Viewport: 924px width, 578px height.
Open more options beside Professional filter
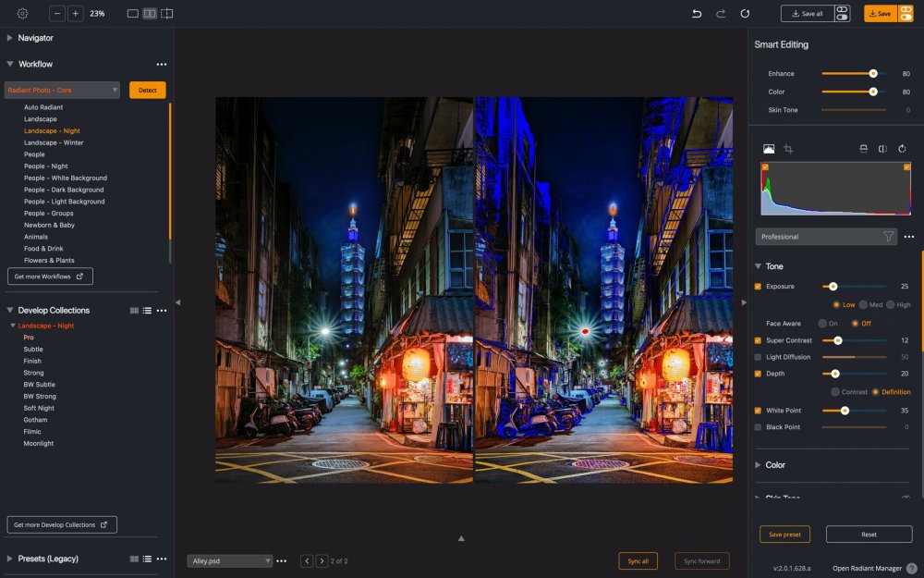909,237
